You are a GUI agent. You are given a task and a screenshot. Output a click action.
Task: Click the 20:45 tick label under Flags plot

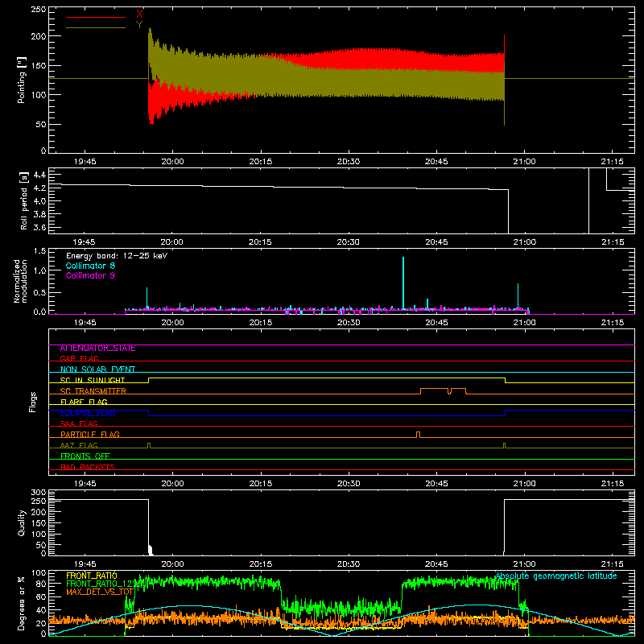pyautogui.click(x=436, y=484)
